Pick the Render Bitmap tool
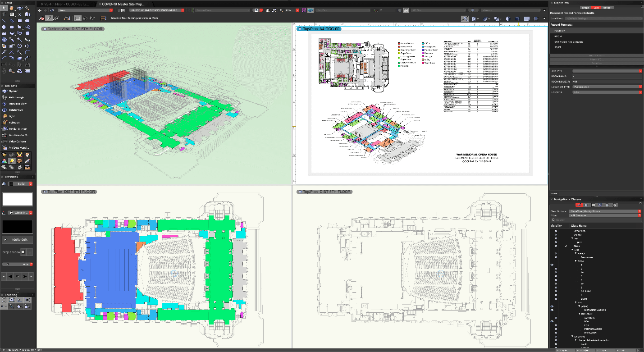Image resolution: width=644 pixels, height=352 pixels. [18, 129]
